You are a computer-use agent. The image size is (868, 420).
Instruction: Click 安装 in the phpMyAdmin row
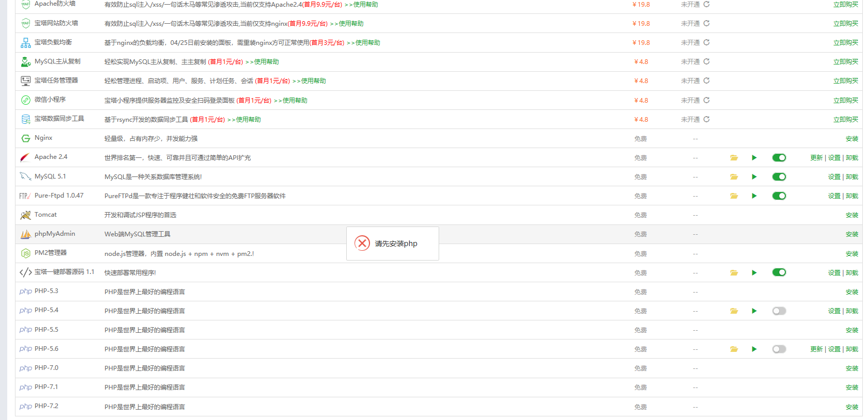pos(852,234)
